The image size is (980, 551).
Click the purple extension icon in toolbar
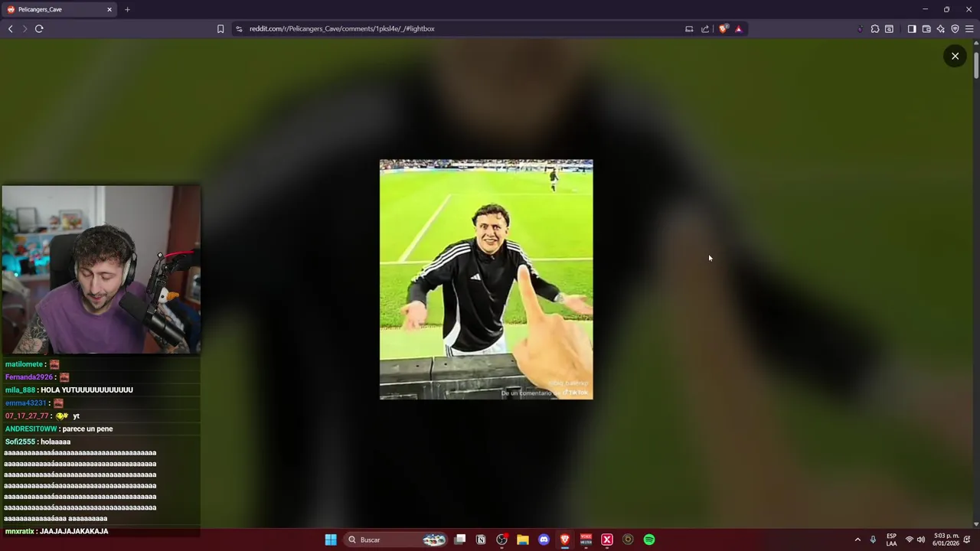(860, 29)
